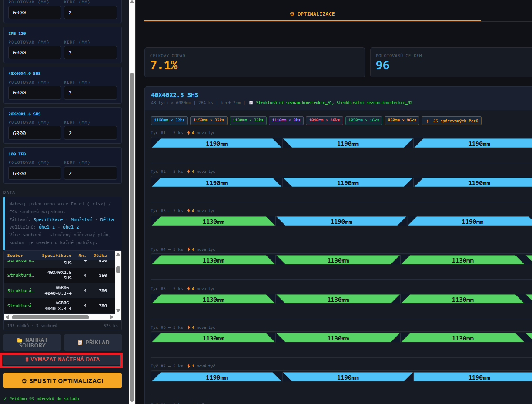Click the trash icon in Vymazat načtená data
This screenshot has height=404, width=532.
[27, 360]
